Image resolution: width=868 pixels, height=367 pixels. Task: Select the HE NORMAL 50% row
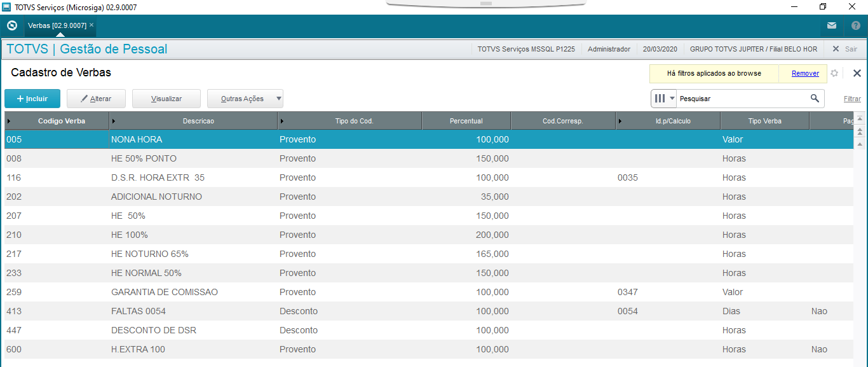click(428, 273)
